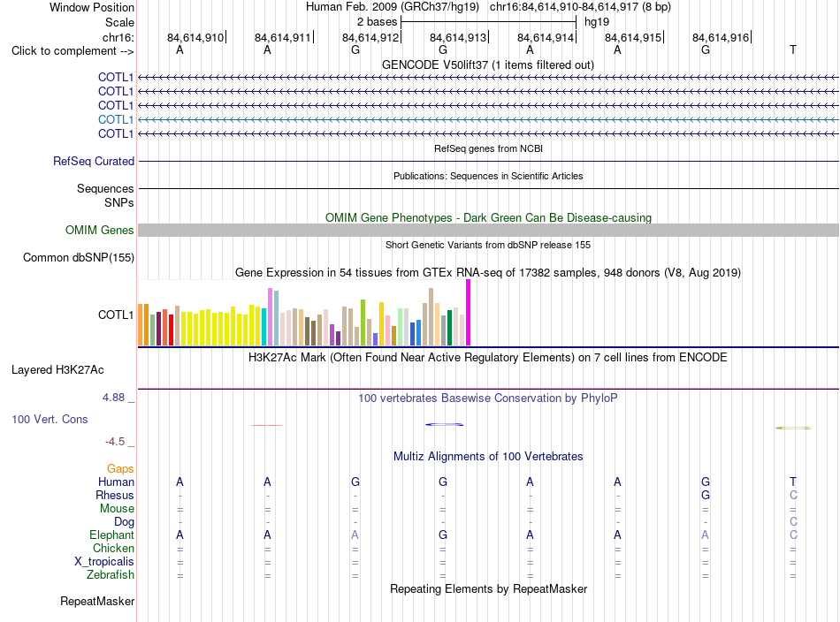Click the Rhesus species label

pyautogui.click(x=115, y=495)
